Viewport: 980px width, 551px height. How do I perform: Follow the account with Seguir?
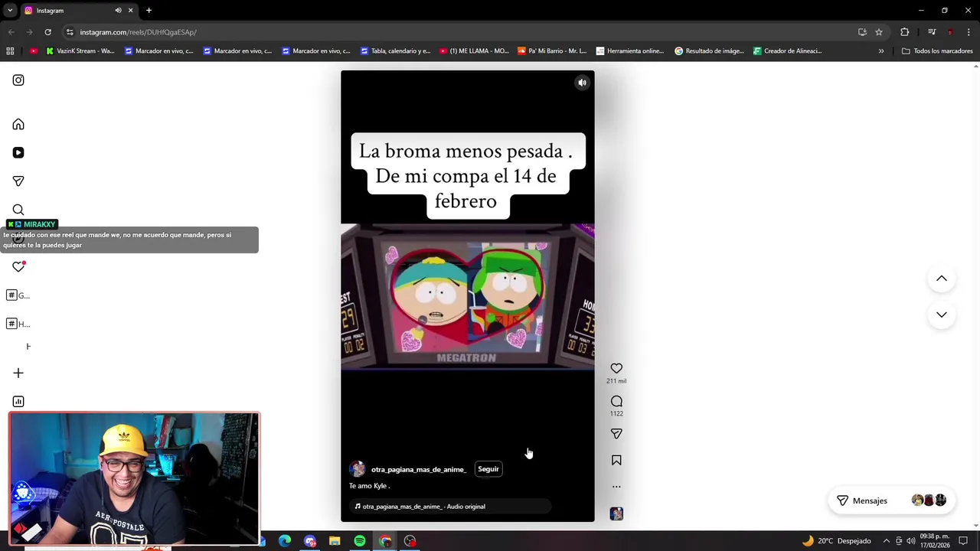[x=488, y=469]
